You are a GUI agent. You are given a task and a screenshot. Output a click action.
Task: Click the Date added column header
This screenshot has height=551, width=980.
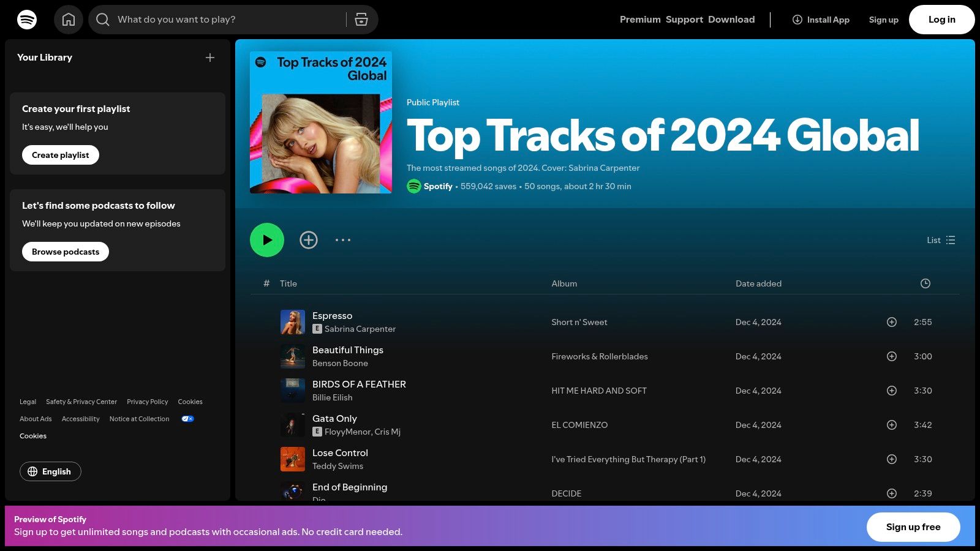point(758,283)
